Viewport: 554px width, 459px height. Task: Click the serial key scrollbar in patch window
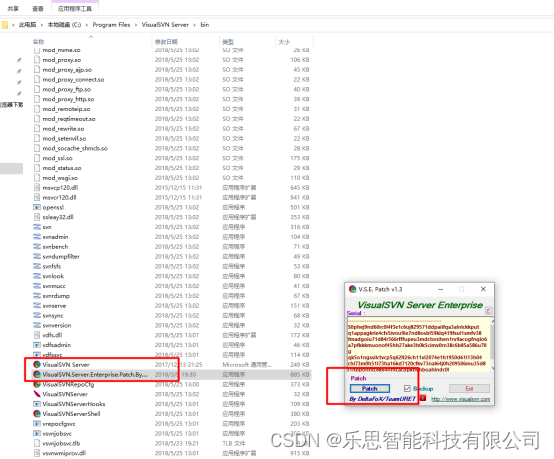click(493, 345)
